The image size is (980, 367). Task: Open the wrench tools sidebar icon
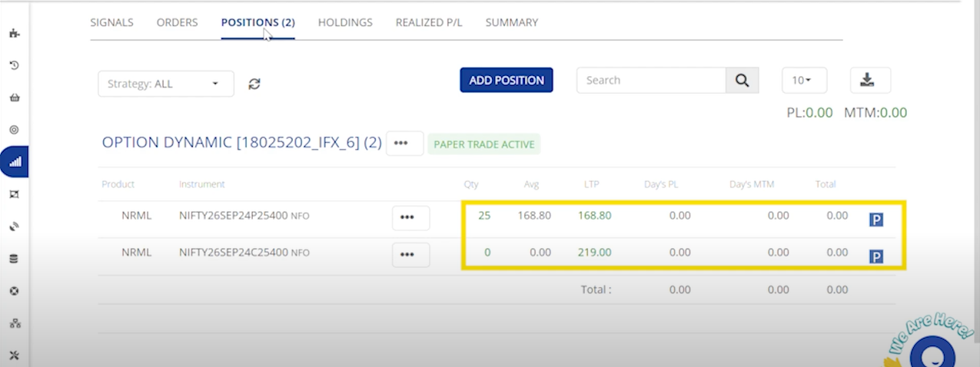(14, 355)
